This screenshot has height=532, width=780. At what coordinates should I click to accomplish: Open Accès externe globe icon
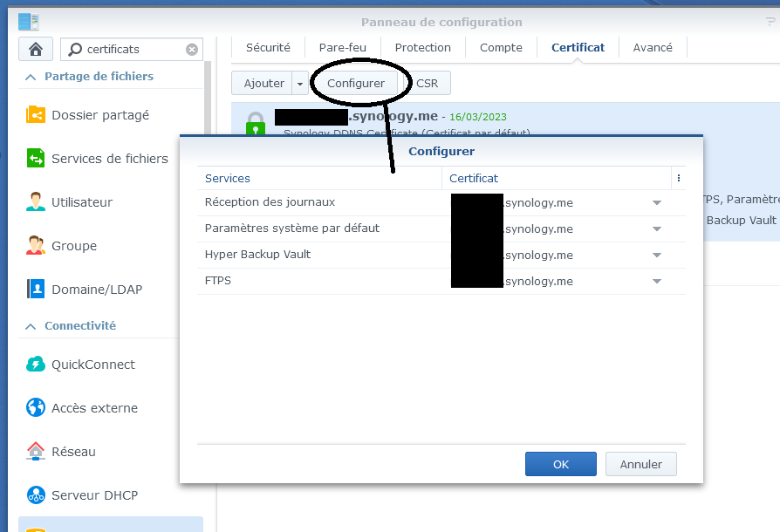(x=36, y=407)
